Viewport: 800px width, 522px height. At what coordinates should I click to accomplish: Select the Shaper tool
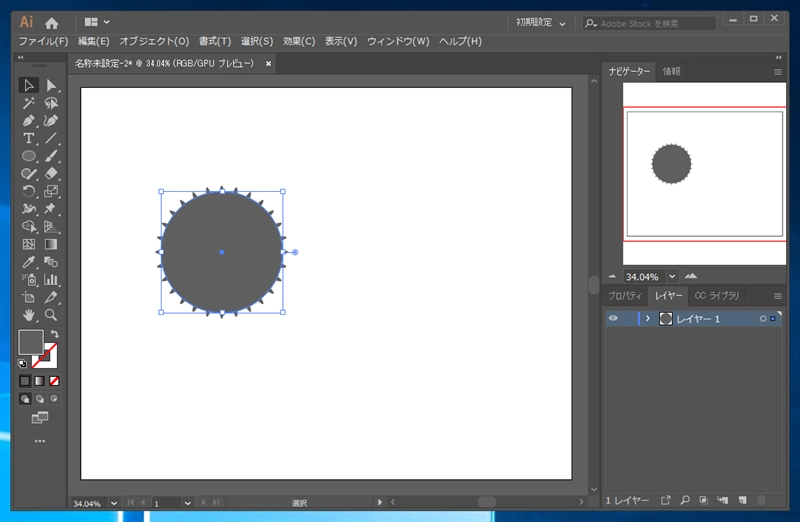[x=29, y=173]
